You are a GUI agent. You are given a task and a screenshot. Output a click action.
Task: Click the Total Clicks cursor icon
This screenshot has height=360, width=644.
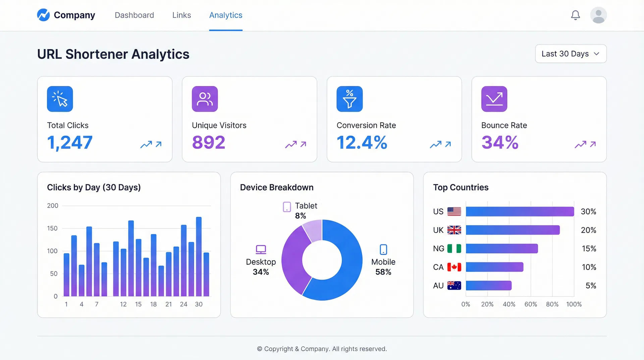60,99
